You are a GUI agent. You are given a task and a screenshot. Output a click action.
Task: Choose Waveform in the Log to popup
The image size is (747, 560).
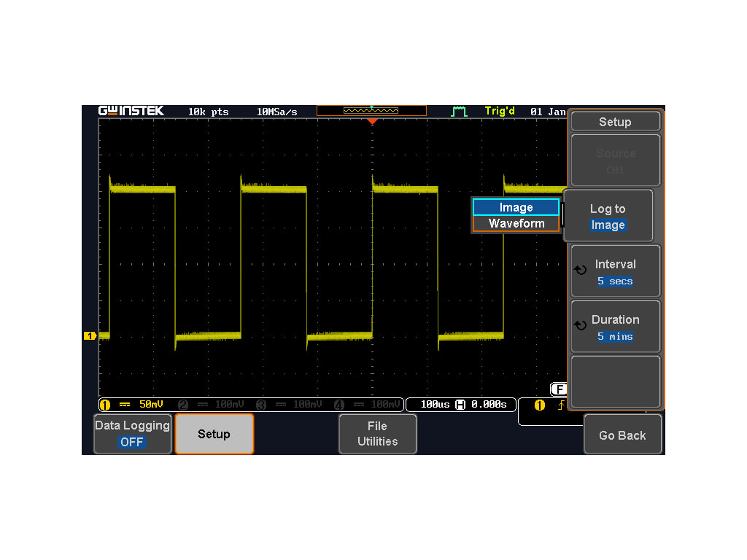tap(516, 224)
